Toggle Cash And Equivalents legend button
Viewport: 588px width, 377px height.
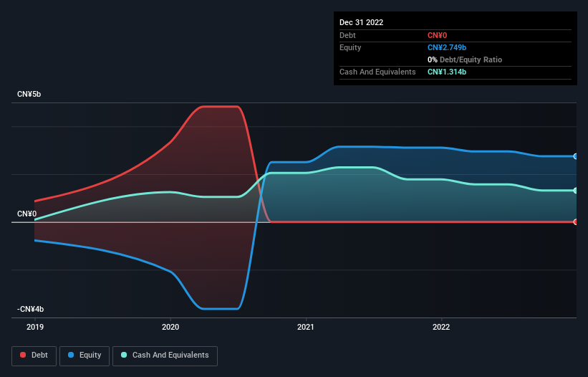click(x=165, y=355)
